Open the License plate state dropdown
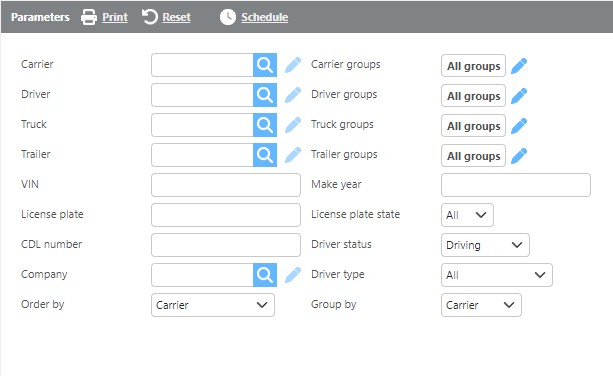Screen dimensions: 613x376 [x=467, y=215]
